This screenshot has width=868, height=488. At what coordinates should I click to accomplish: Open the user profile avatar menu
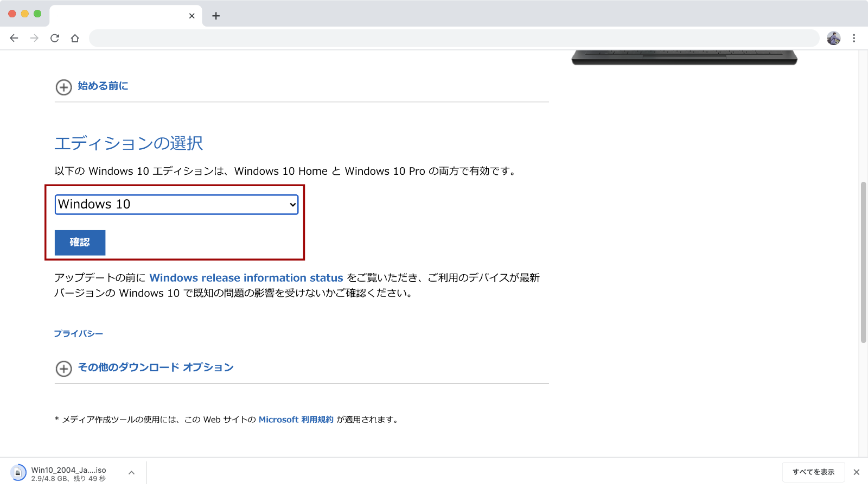(x=834, y=38)
